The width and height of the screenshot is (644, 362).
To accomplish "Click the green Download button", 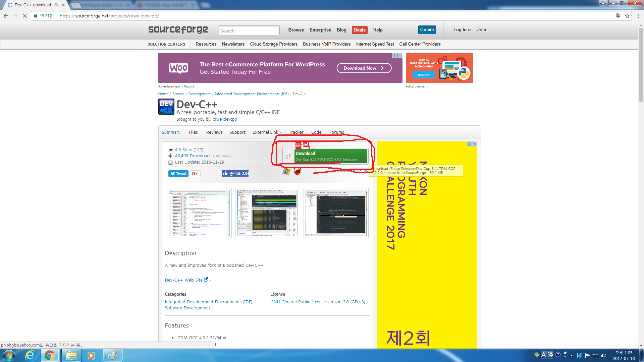I will 331,156.
